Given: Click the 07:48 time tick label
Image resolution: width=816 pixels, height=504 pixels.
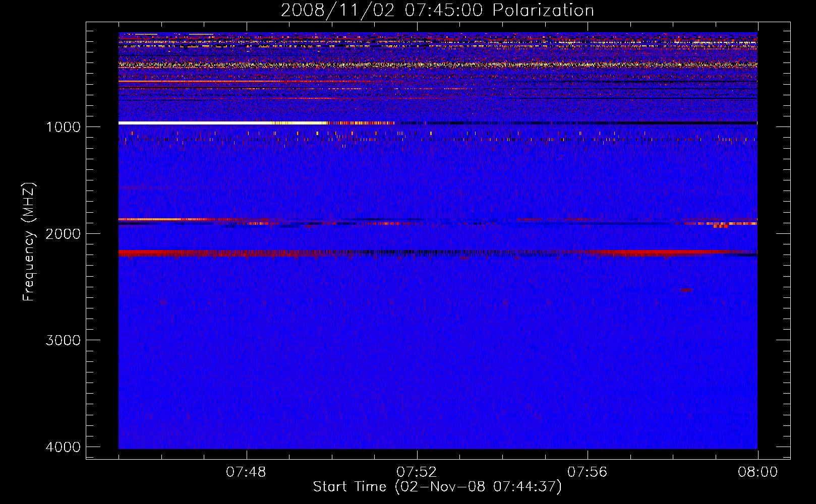Looking at the screenshot, I should pyautogui.click(x=246, y=472).
